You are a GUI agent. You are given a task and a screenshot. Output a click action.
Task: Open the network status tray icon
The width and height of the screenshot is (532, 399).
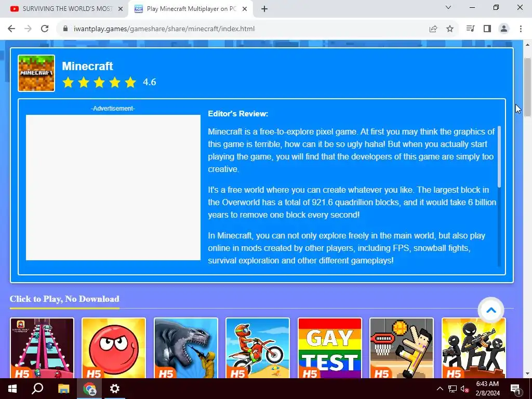click(453, 389)
